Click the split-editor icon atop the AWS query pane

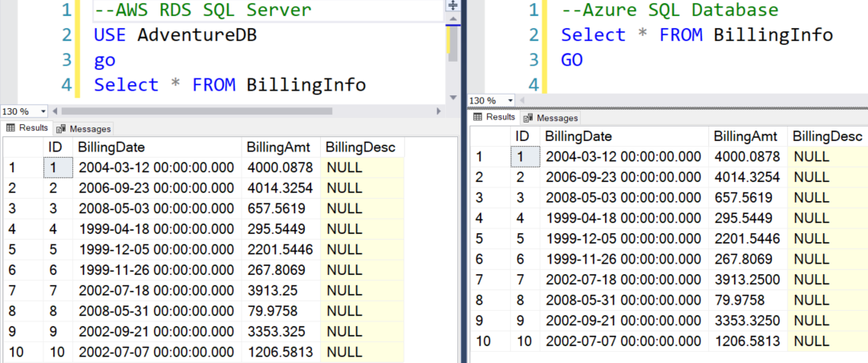click(452, 6)
